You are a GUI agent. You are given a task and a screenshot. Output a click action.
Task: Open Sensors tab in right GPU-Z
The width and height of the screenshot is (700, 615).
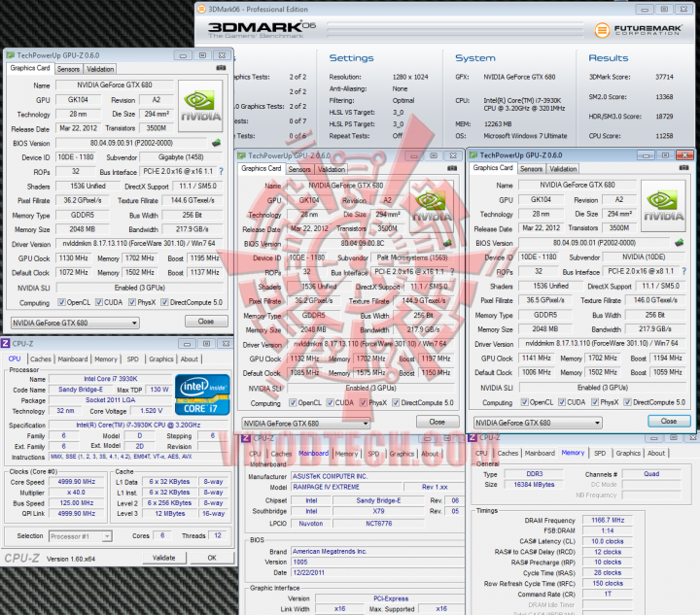click(x=531, y=169)
